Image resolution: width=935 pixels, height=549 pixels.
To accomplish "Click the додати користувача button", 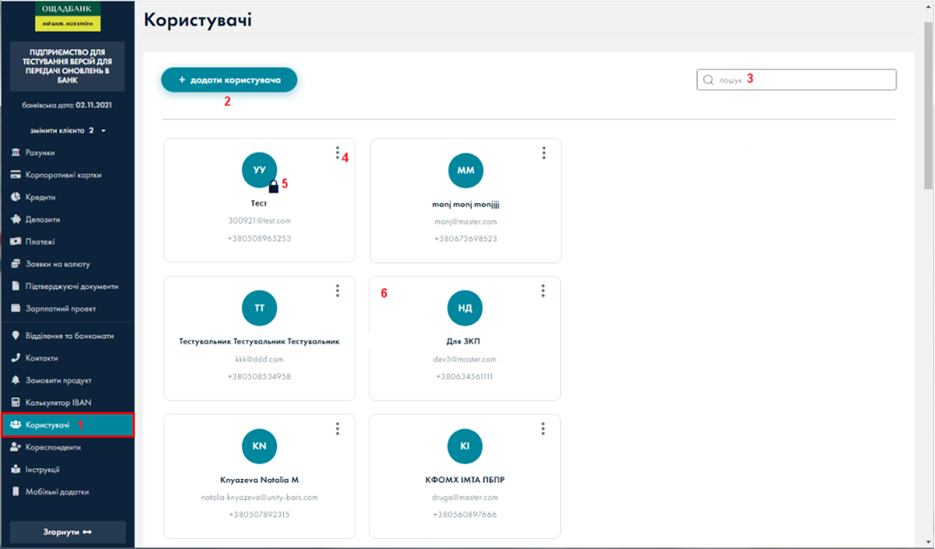I will [229, 79].
